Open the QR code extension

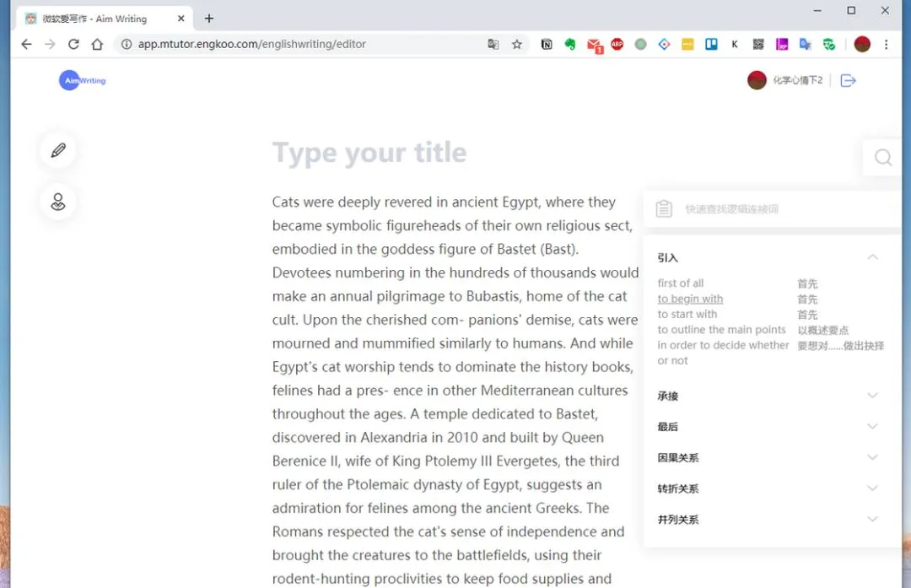758,44
